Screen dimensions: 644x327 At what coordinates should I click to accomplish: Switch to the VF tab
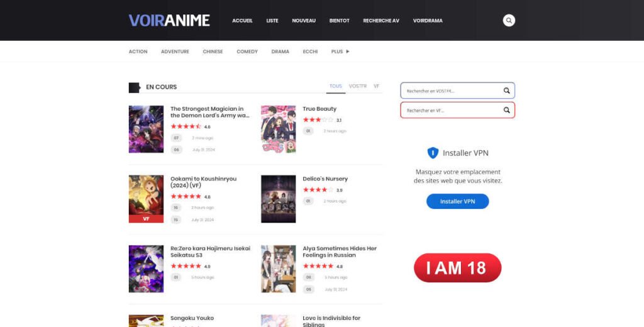pyautogui.click(x=376, y=86)
